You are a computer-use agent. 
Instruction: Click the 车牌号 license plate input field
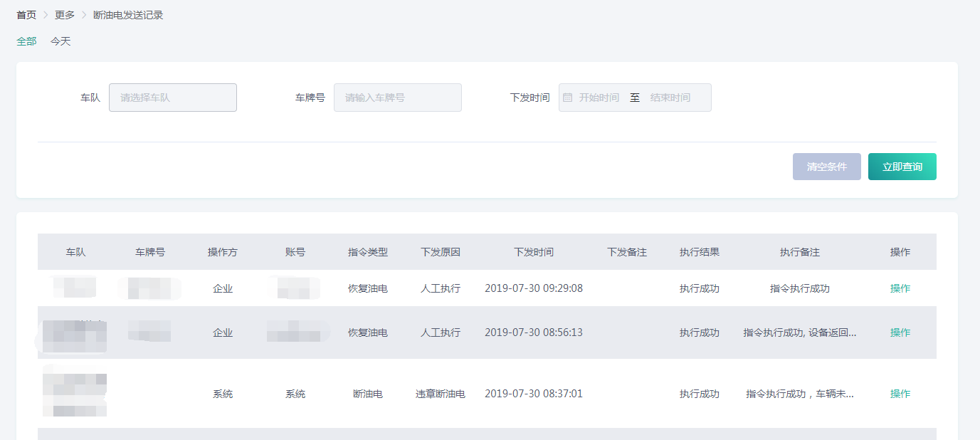[x=397, y=98]
